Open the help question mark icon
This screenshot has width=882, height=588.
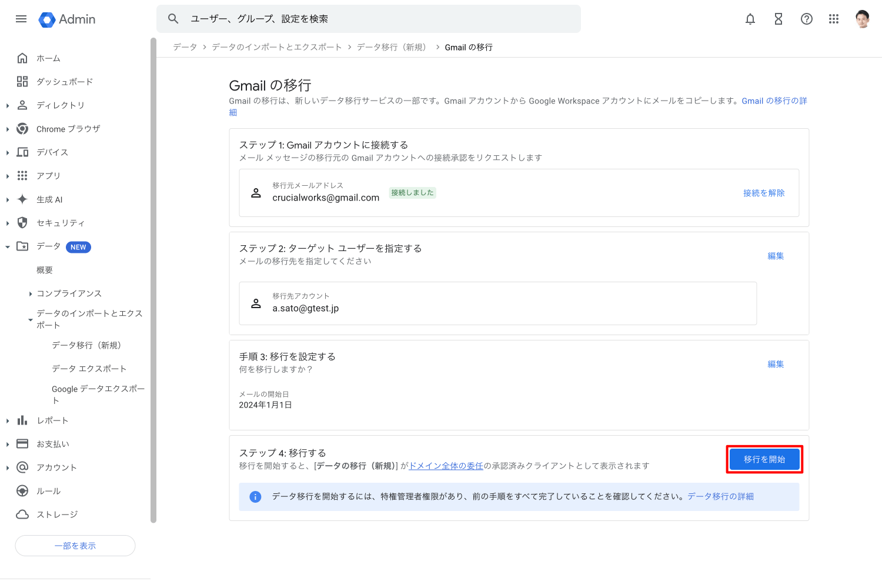coord(807,19)
